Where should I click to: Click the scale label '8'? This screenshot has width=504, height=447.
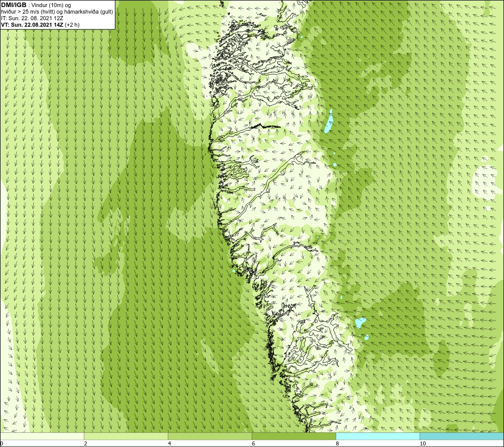[x=338, y=443]
